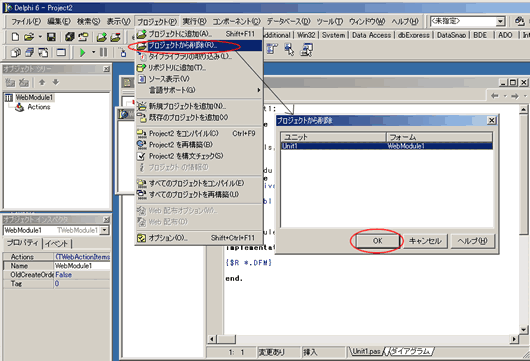Click OK in プロジェクトから削除 dialog

coord(377,241)
